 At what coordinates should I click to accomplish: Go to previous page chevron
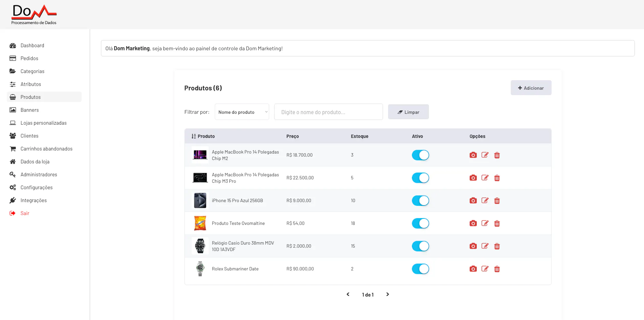tap(348, 295)
